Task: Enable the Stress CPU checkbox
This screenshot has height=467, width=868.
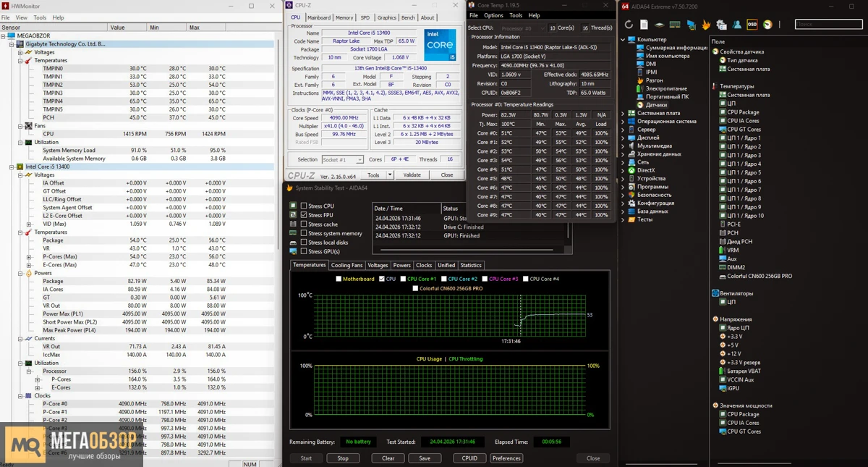Action: [304, 206]
